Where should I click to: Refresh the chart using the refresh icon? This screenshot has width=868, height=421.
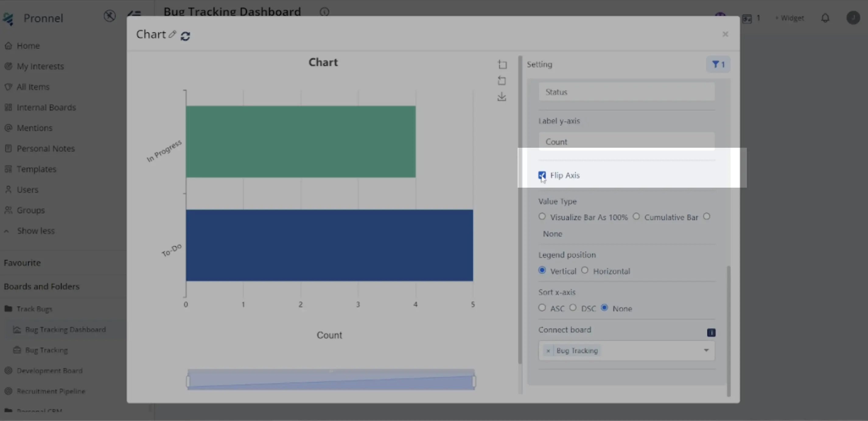coord(185,36)
